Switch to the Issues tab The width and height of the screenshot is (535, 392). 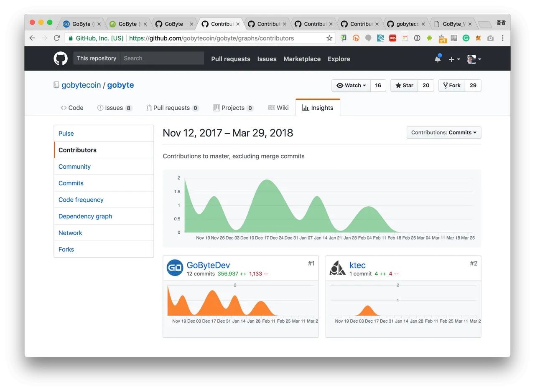click(x=115, y=108)
